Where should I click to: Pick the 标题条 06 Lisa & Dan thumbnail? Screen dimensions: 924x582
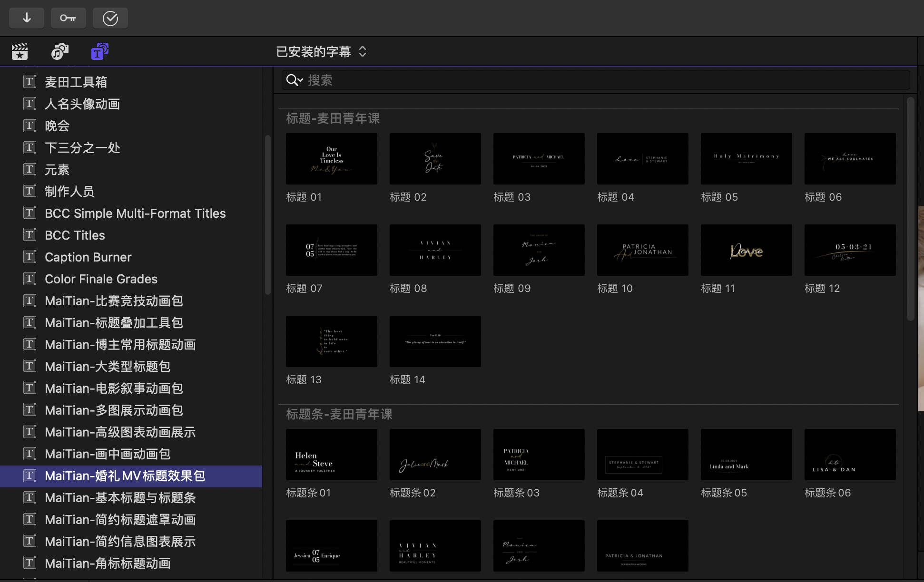click(850, 455)
